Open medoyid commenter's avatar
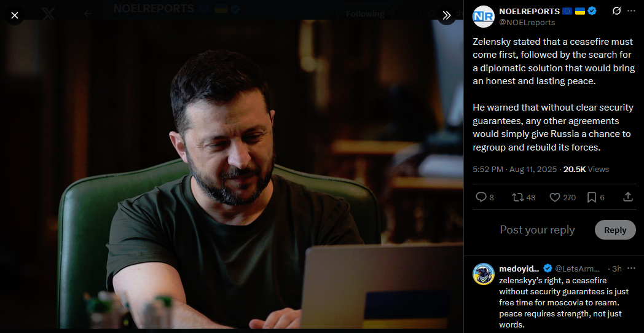This screenshot has width=644, height=333. pos(484,274)
